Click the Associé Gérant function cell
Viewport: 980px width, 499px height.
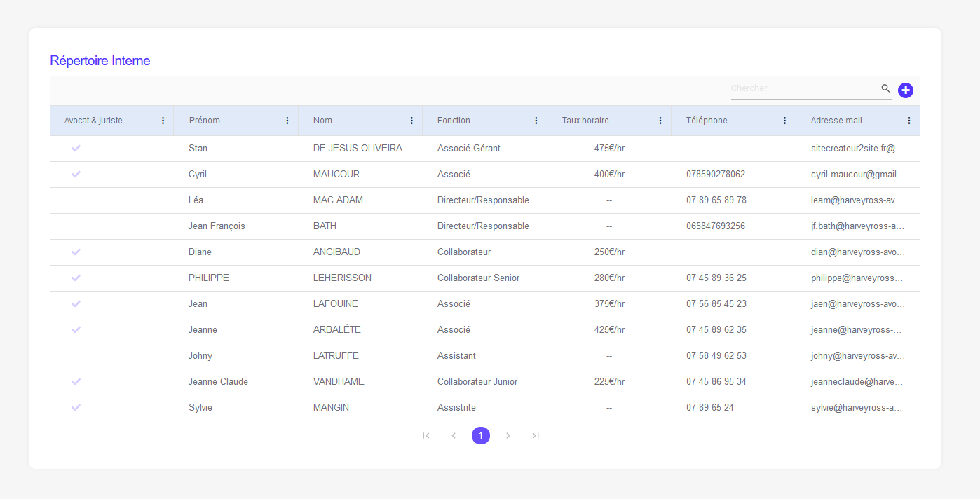469,149
